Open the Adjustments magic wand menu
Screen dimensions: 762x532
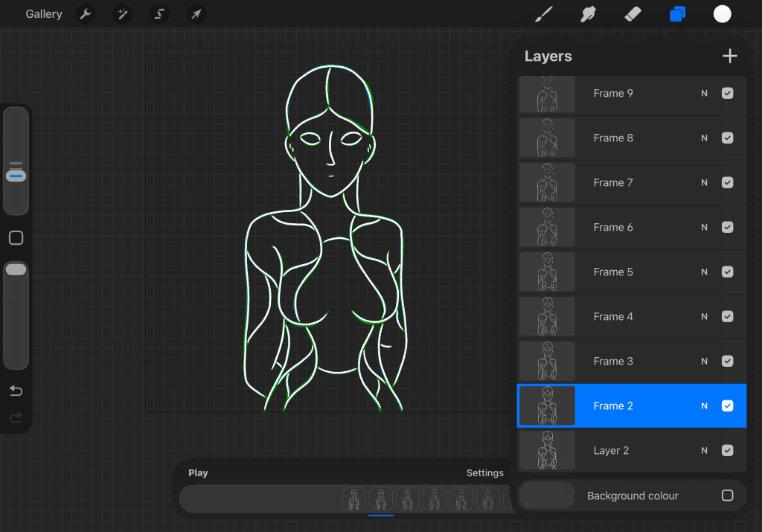(122, 14)
